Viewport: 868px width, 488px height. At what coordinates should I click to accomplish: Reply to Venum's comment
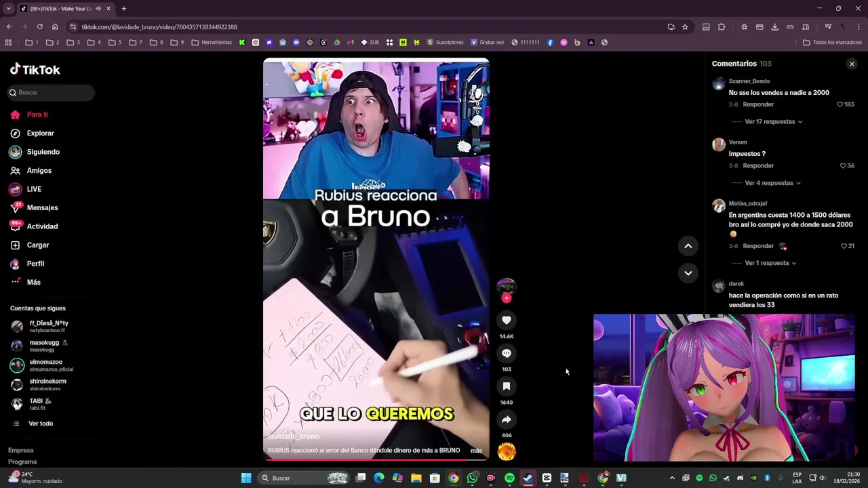click(x=758, y=165)
